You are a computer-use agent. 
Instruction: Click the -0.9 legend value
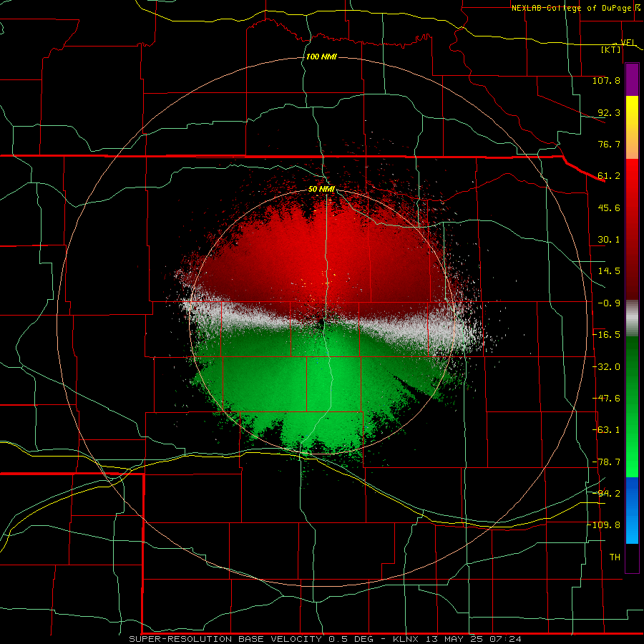click(x=609, y=303)
